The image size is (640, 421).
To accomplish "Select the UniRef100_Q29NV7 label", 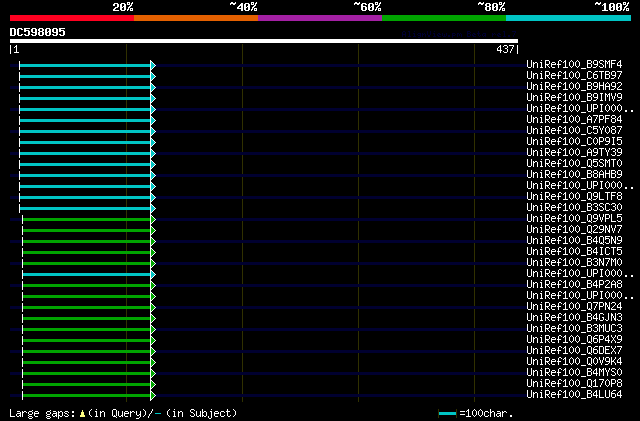I will click(x=574, y=230).
